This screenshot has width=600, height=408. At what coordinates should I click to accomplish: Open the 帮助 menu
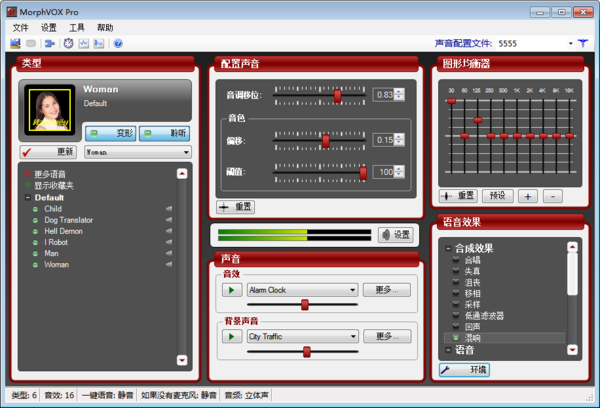point(105,28)
